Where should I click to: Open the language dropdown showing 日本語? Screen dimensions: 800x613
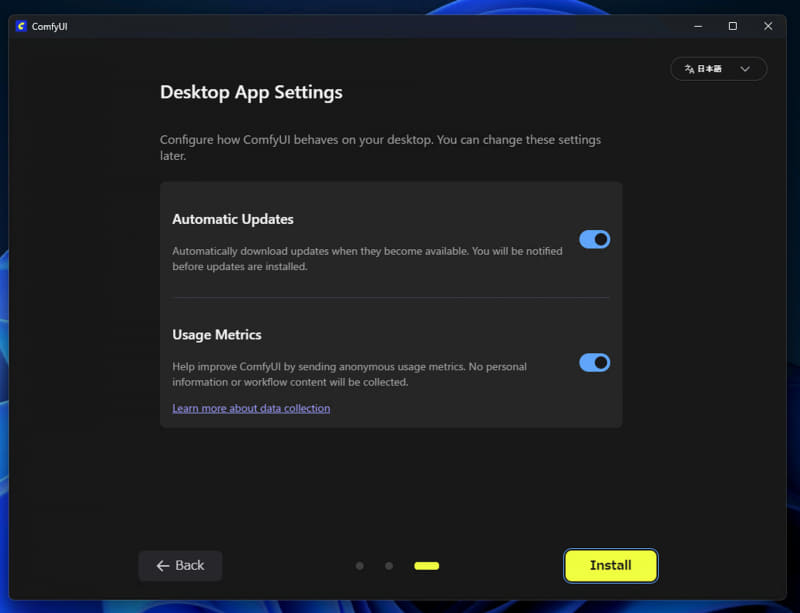(718, 69)
